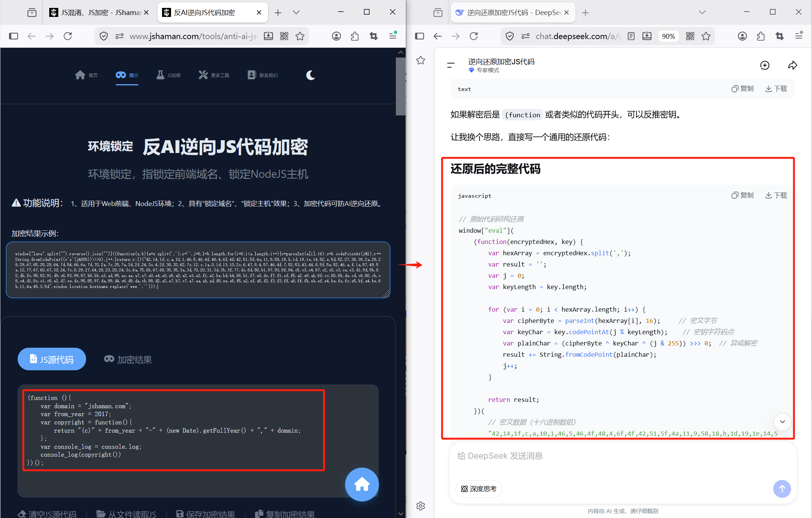812x518 pixels.
Task: Copy the text code block via 复制
Action: pos(742,89)
